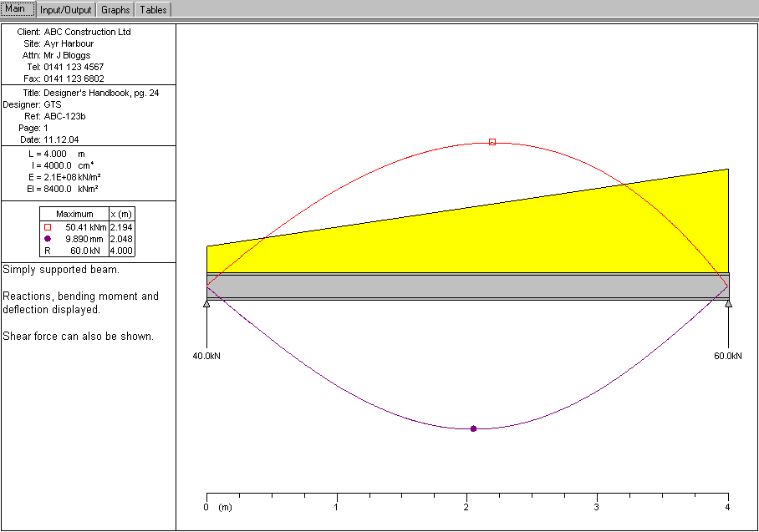Click red square icon in Maximum table
Screen dimensions: 759x532
[48, 227]
